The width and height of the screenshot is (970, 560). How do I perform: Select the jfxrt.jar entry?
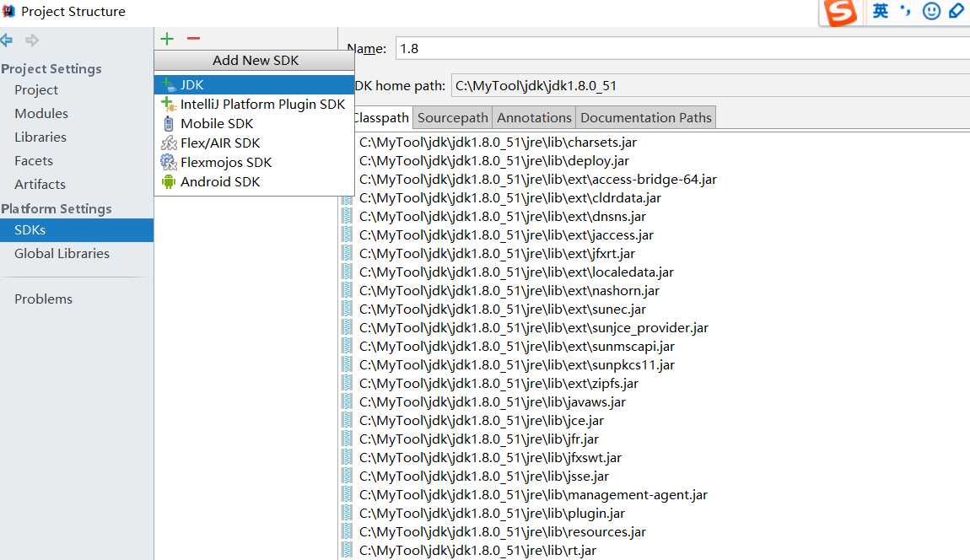(x=497, y=254)
